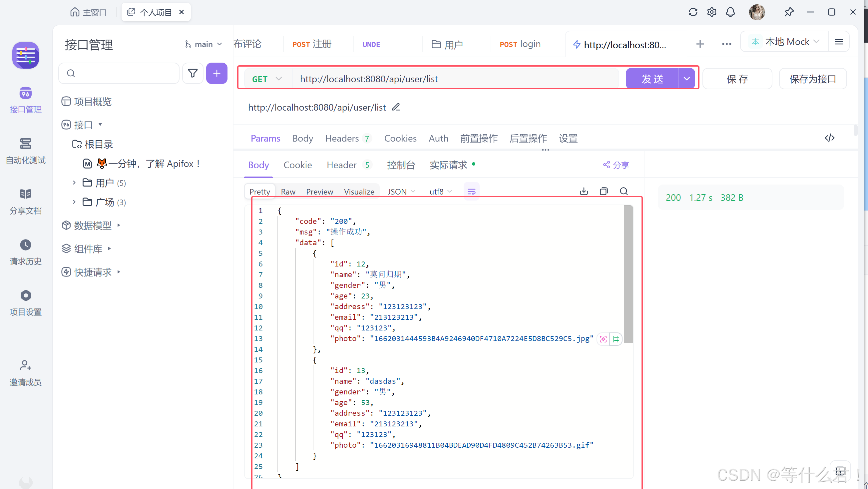This screenshot has width=868, height=489.
Task: Expand the 用户 folder in the tree
Action: coord(75,183)
